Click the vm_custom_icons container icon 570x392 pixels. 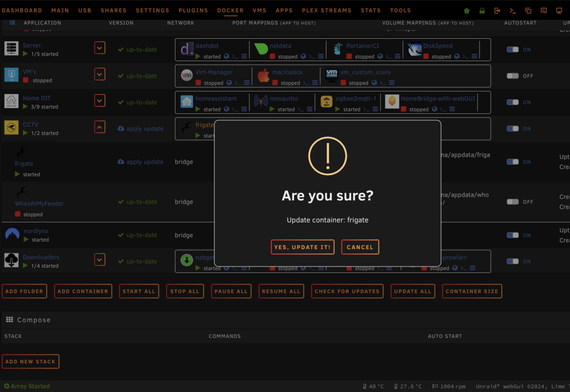[x=332, y=75]
